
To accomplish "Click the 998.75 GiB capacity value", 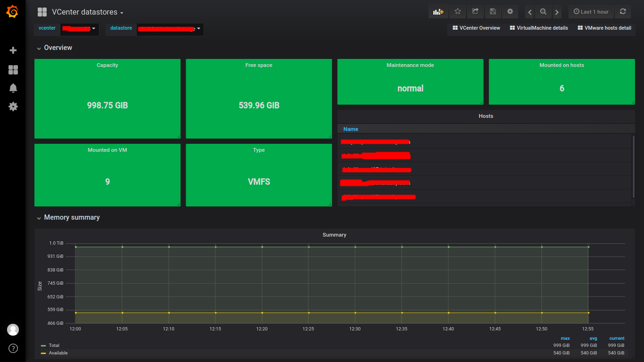I will [107, 106].
